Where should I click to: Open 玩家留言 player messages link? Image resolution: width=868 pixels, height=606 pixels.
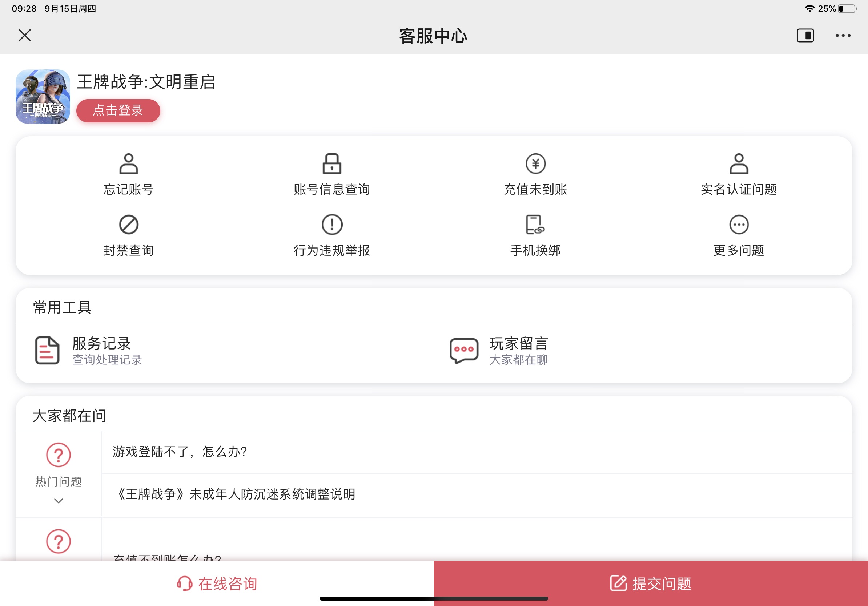(519, 344)
